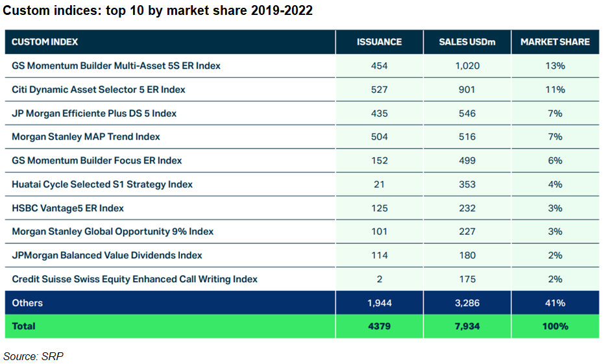Click 'JPMorgan Balanced Value Dividends Index'

pyautogui.click(x=107, y=256)
